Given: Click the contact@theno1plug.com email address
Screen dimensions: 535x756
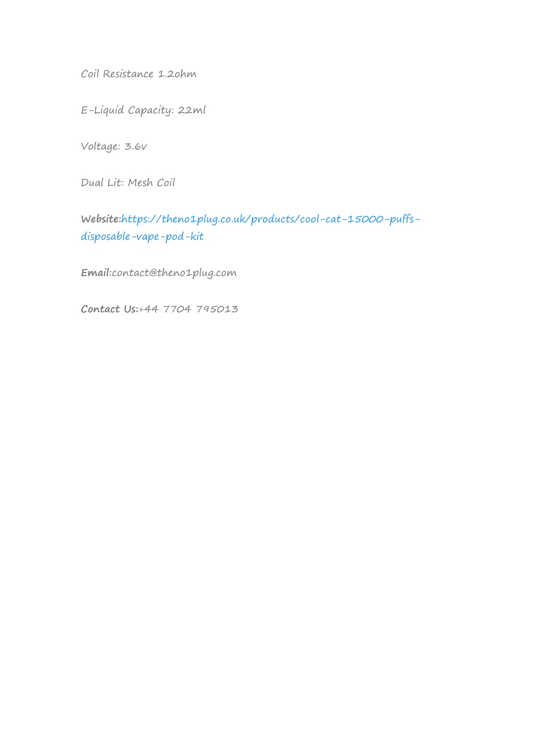Looking at the screenshot, I should (174, 273).
